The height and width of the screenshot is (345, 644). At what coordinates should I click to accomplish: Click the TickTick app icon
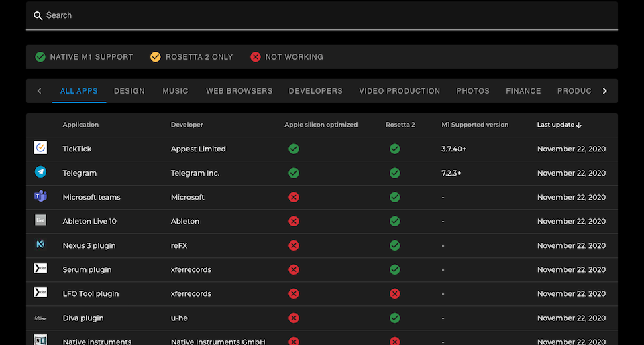point(40,147)
